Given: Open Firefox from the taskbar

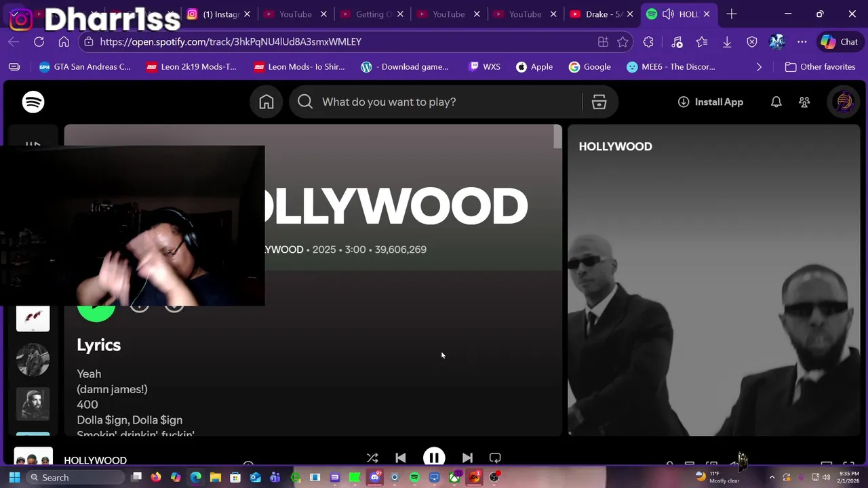Looking at the screenshot, I should (x=156, y=477).
